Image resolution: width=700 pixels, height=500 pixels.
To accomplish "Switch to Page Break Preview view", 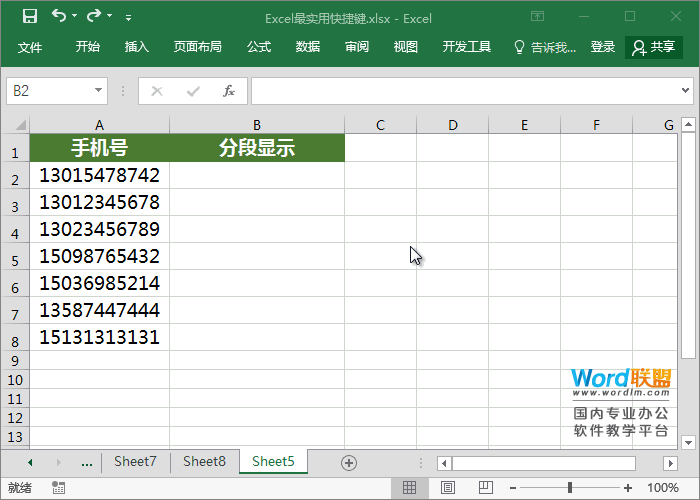I will tap(479, 488).
